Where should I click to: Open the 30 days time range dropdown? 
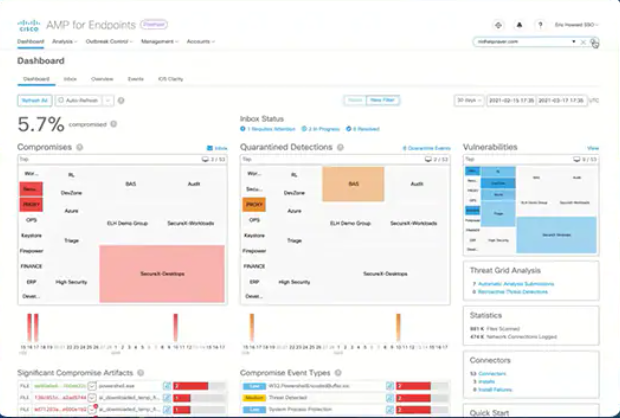point(469,100)
